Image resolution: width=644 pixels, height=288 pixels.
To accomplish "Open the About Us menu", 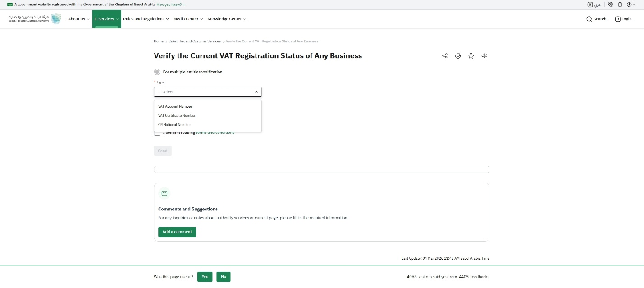I will pos(78,19).
